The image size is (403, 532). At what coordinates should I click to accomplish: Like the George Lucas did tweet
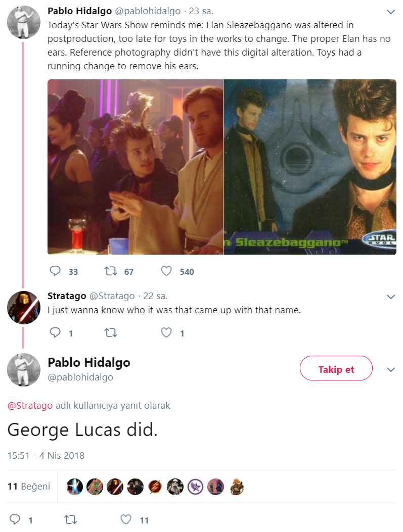[x=126, y=519]
